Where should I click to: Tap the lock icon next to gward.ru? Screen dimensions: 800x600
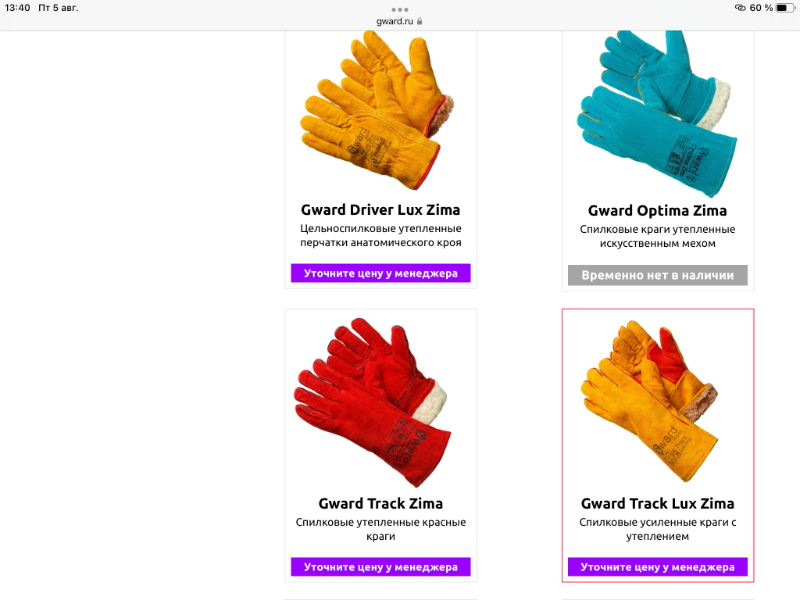pyautogui.click(x=419, y=21)
